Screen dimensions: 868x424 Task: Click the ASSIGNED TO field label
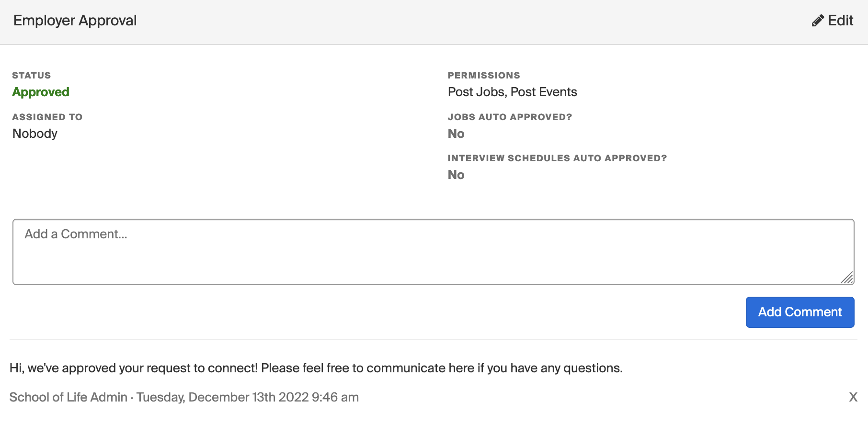(x=47, y=117)
